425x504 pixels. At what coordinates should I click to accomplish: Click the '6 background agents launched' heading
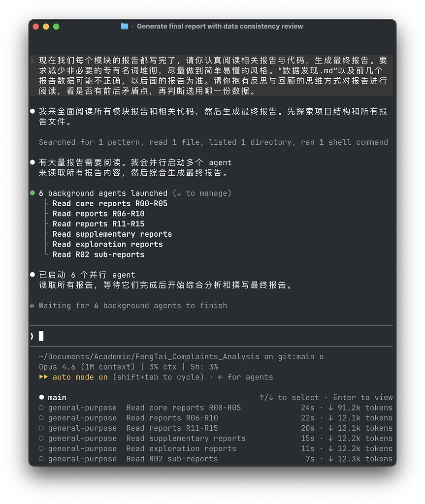pyautogui.click(x=103, y=193)
